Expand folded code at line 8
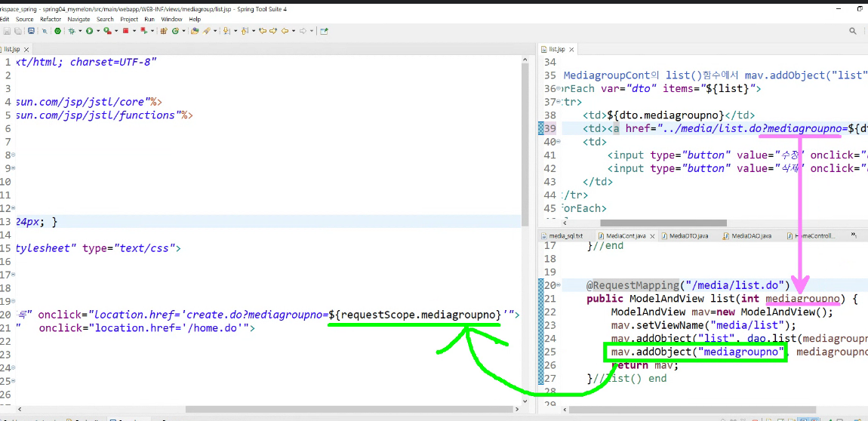868x421 pixels. click(13, 155)
